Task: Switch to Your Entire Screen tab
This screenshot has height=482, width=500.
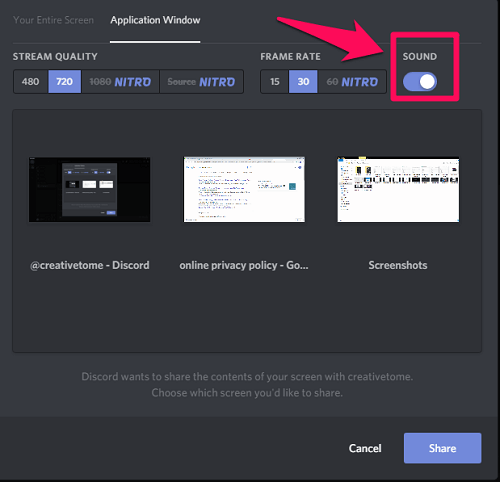Action: (x=53, y=20)
